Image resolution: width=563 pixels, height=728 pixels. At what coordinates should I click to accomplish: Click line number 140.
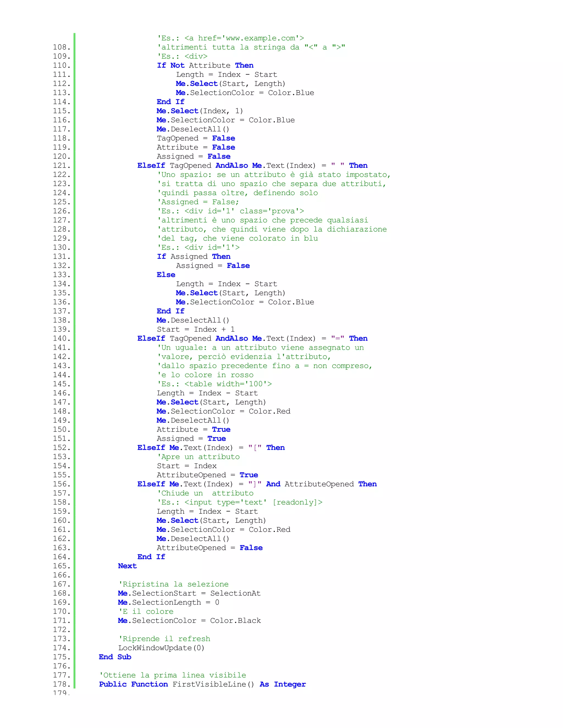(62, 339)
